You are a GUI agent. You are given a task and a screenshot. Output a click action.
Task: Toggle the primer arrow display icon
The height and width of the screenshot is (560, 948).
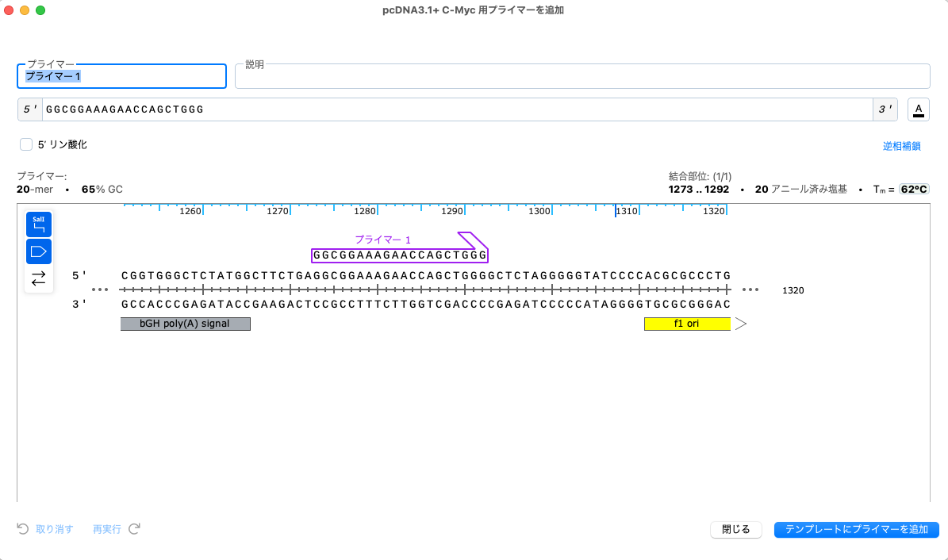point(38,251)
